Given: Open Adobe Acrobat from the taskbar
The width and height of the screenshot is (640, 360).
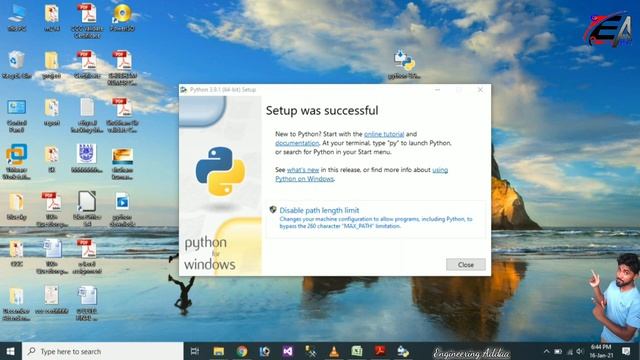Looking at the screenshot, I should tap(380, 351).
